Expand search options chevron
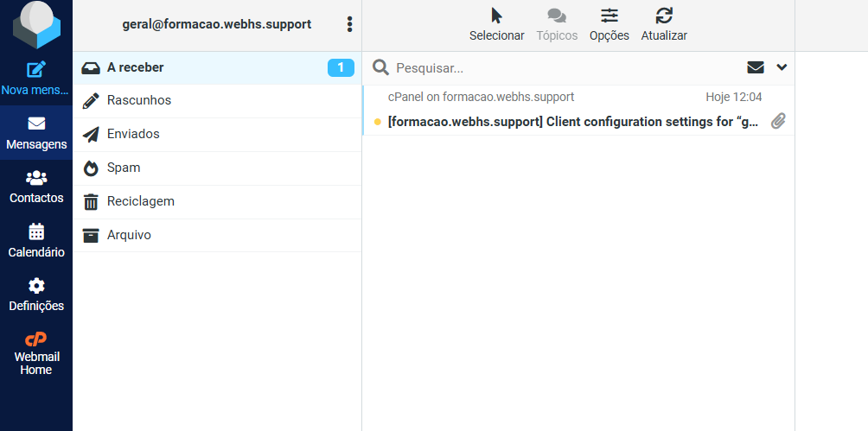This screenshot has height=431, width=868. [782, 67]
